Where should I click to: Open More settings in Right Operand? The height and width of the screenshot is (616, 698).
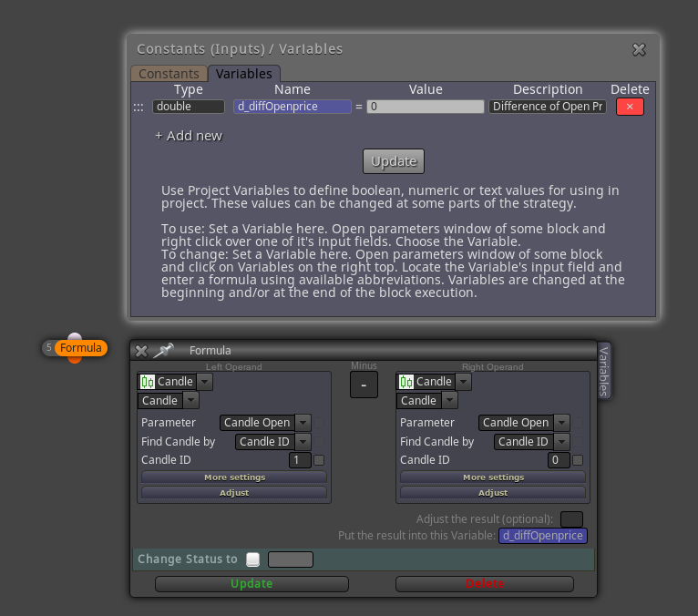click(493, 477)
